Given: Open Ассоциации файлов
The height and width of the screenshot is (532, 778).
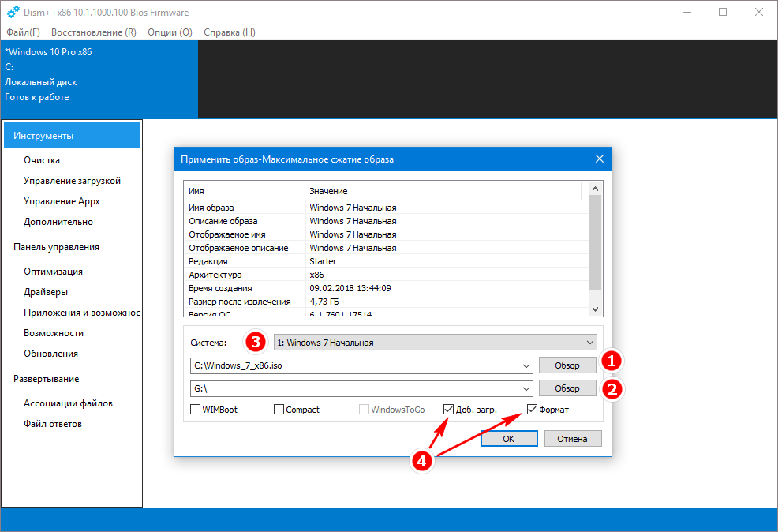Looking at the screenshot, I should click(x=68, y=403).
